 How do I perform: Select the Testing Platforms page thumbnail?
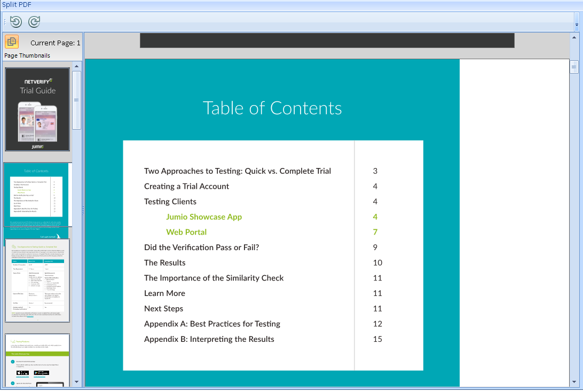[37, 360]
